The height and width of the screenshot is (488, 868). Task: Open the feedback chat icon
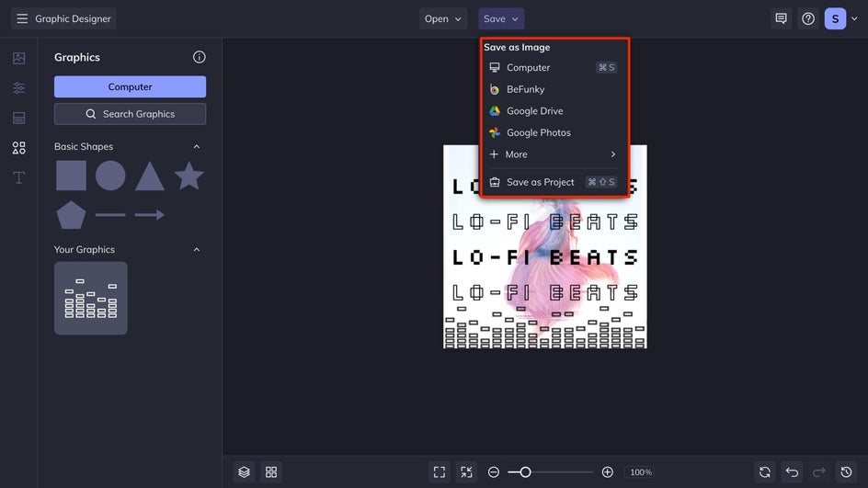(781, 18)
